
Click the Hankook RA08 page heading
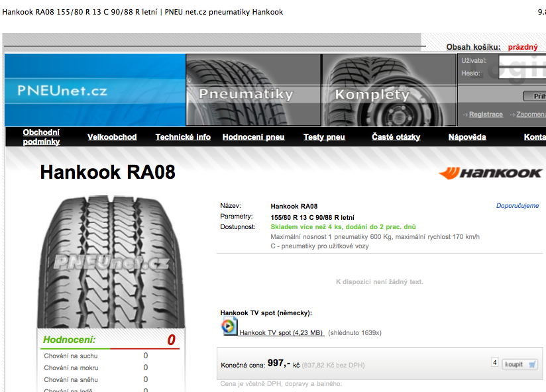[107, 172]
